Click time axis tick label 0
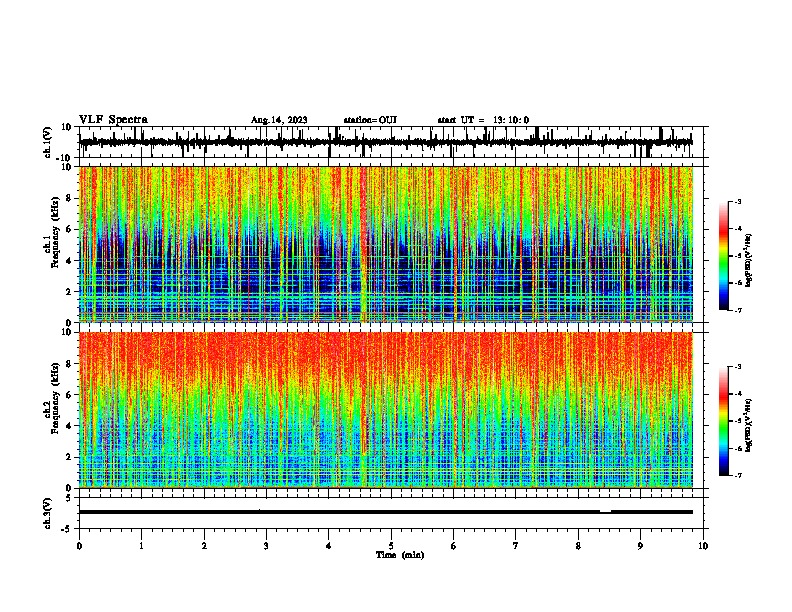The height and width of the screenshot is (612, 792). click(79, 546)
